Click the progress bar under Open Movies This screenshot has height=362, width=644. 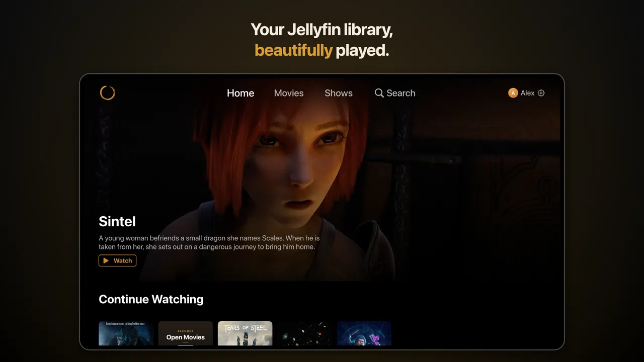coord(186,345)
